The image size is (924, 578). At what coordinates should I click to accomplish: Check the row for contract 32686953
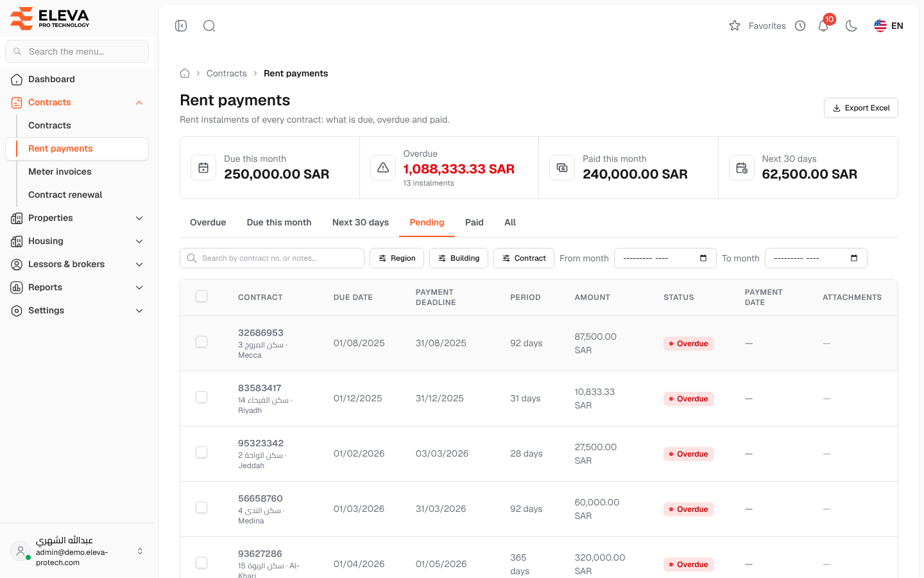tap(201, 342)
